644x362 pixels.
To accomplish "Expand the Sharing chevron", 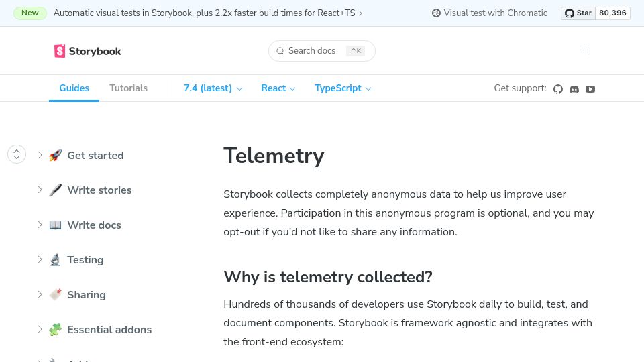I will pos(40,294).
